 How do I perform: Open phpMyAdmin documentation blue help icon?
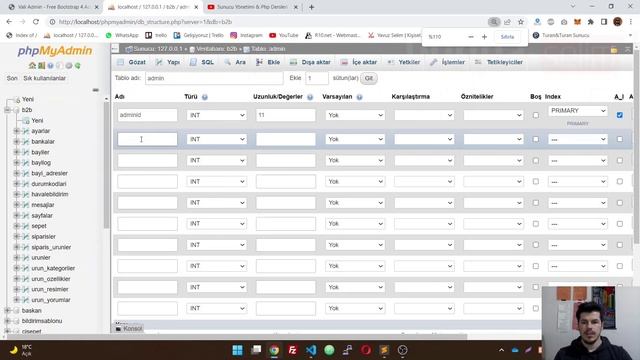[50, 65]
